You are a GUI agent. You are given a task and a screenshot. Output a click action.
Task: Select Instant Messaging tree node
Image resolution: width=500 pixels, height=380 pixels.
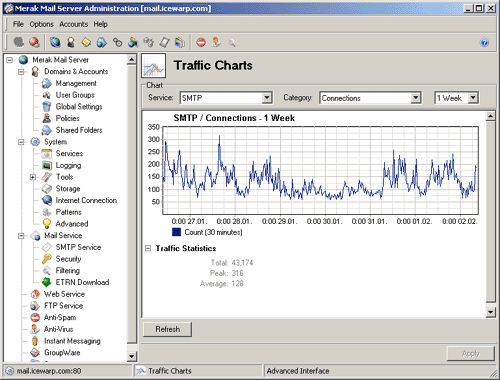(x=72, y=341)
